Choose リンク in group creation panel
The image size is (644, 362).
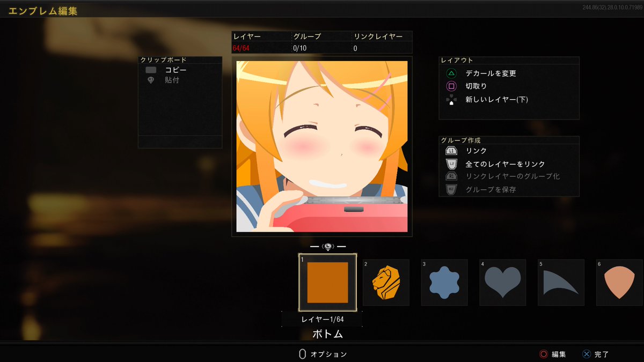[477, 151]
